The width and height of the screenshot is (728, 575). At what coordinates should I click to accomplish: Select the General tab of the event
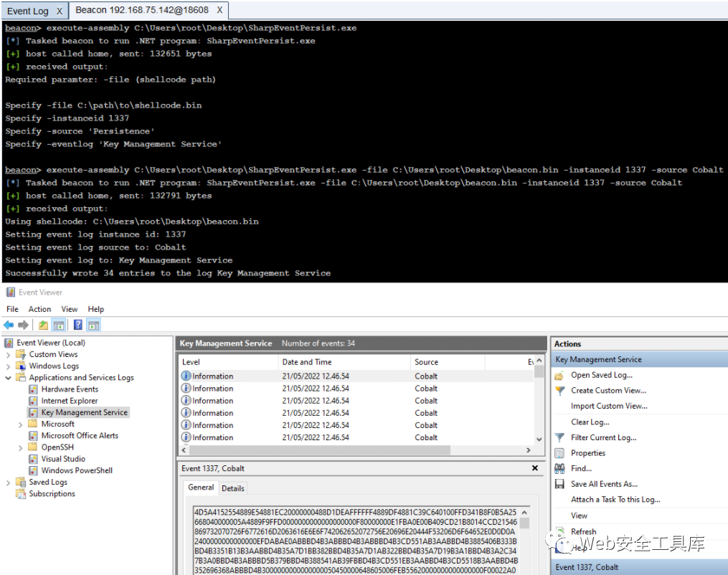201,488
